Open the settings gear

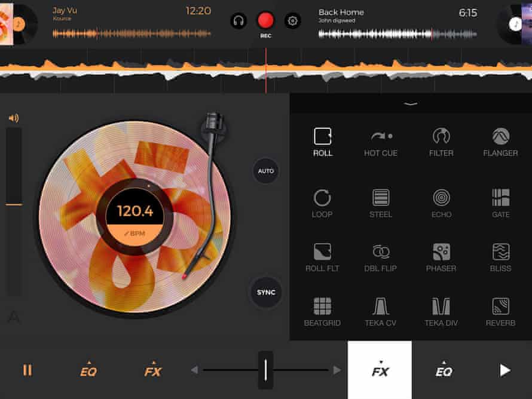(292, 20)
